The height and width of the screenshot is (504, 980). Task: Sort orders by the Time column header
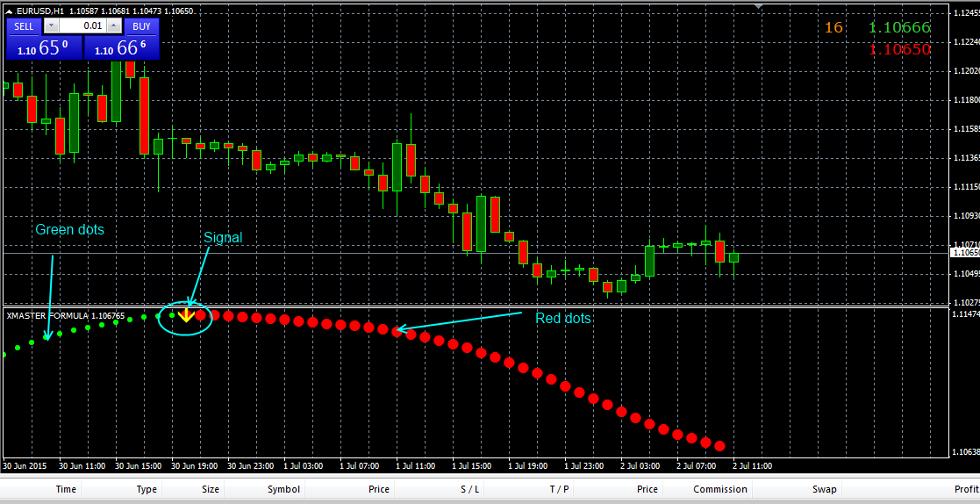(66, 489)
